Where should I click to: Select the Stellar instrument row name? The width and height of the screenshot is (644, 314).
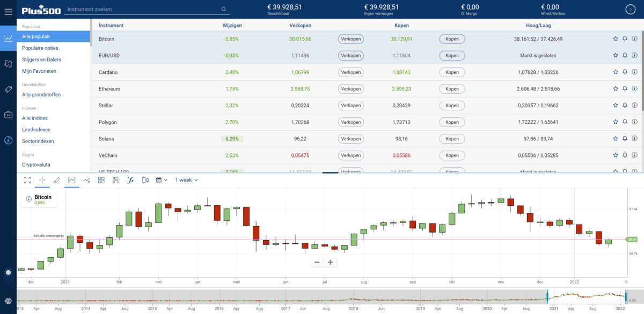click(106, 106)
